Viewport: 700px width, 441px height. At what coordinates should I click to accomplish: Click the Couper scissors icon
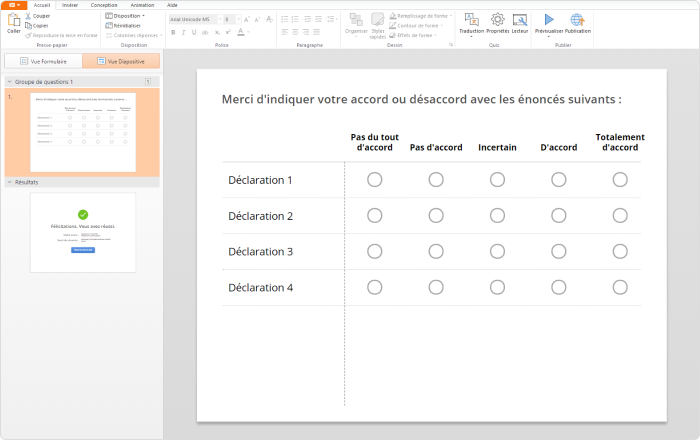pos(28,16)
